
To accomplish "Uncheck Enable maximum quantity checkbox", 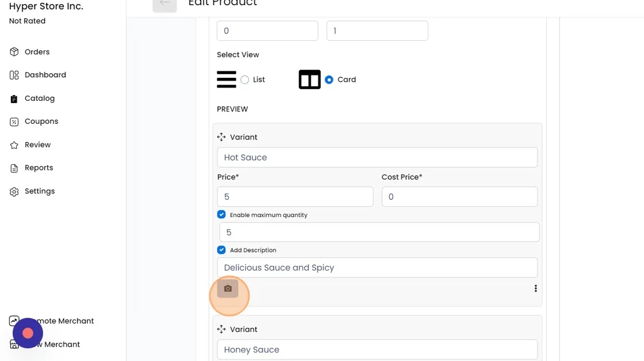I will click(x=221, y=215).
